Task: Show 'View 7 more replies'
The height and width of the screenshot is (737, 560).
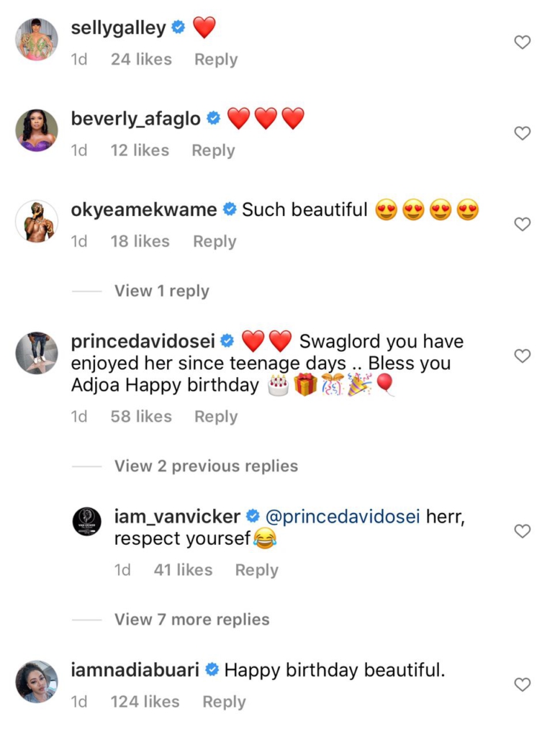Action: 191,620
